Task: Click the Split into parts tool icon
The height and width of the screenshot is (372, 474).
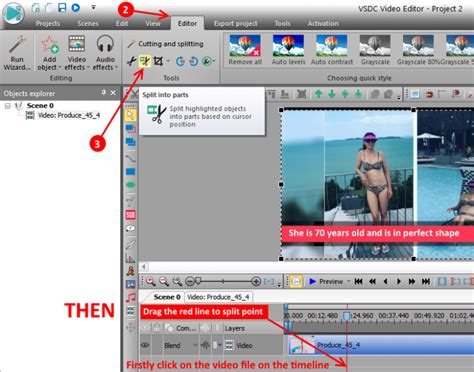Action: (145, 61)
